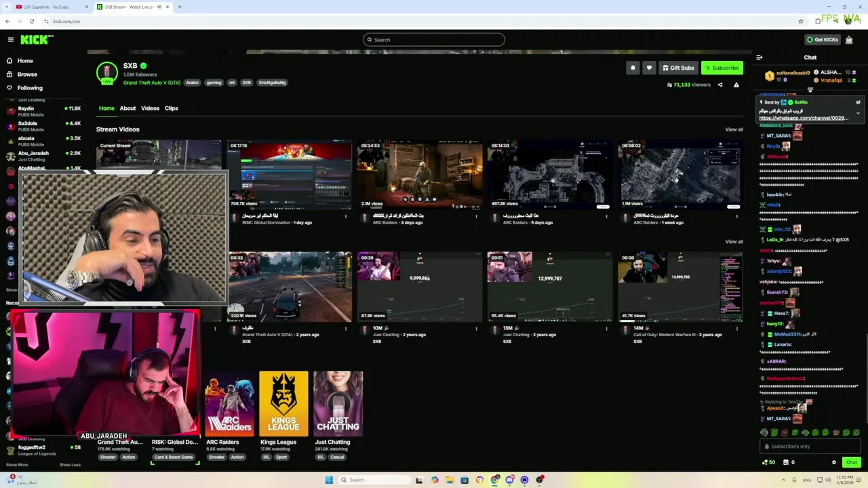
Task: Open Sa3dola channel in sidebar
Action: pyautogui.click(x=43, y=125)
